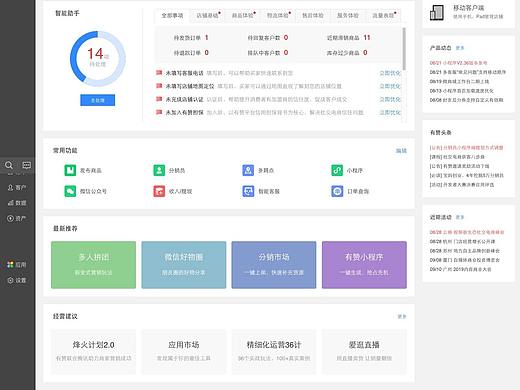Click the 待回复客户数 count 0
The image size is (520, 390).
click(286, 38)
